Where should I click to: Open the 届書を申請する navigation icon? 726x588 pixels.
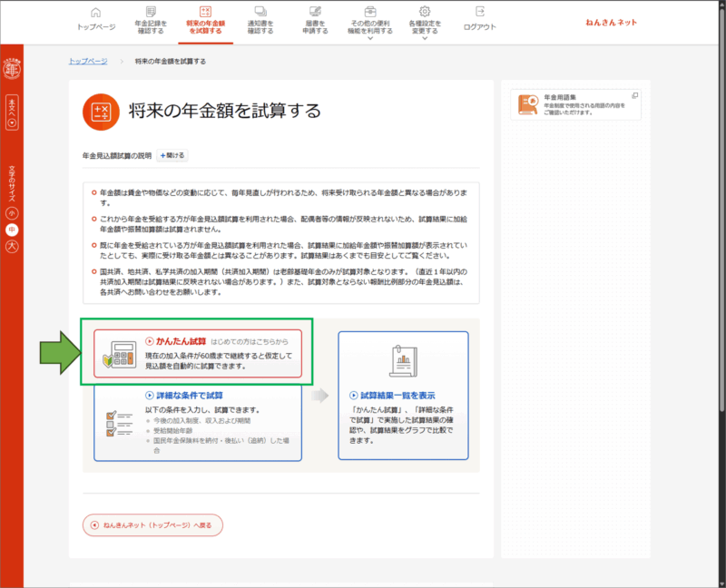click(x=316, y=12)
